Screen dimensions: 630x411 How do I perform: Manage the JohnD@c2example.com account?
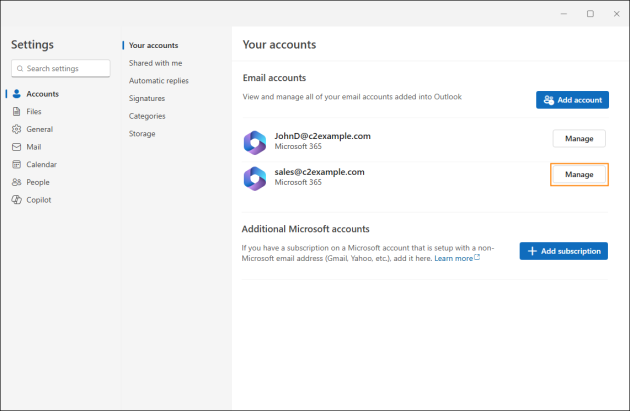pos(579,139)
